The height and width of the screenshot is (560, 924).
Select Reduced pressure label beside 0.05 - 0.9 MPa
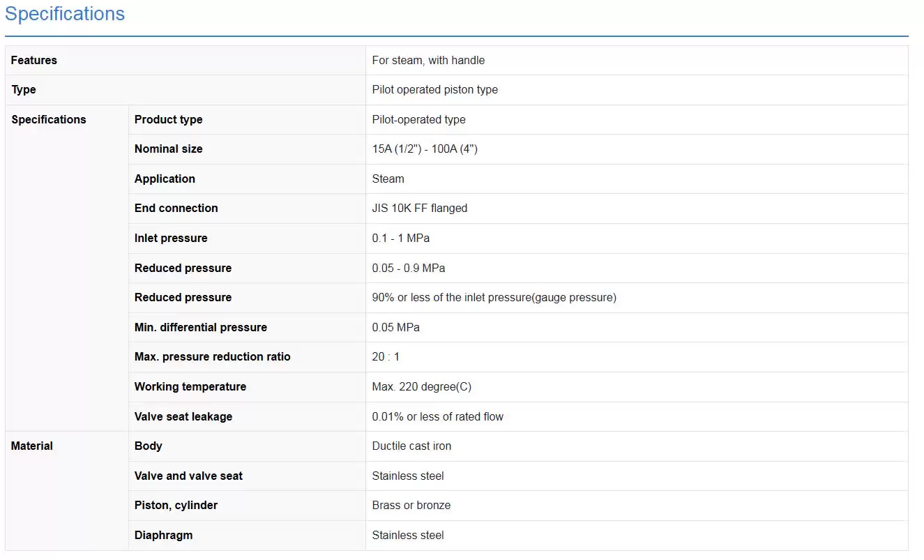[183, 268]
